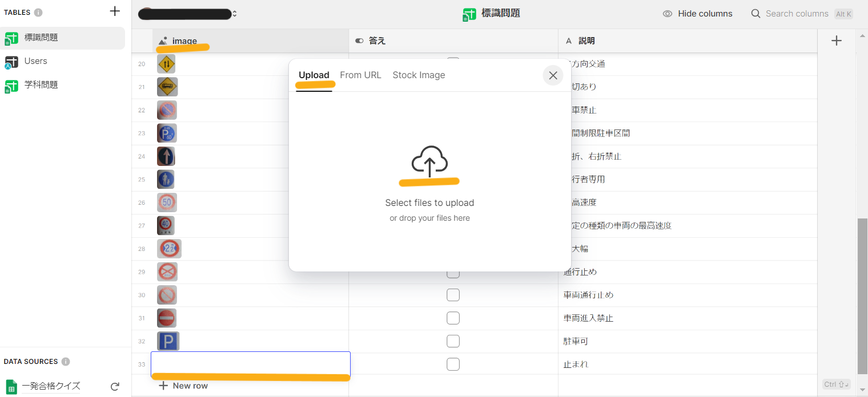Click the empty image cell in row 33
868x397 pixels.
(x=251, y=364)
